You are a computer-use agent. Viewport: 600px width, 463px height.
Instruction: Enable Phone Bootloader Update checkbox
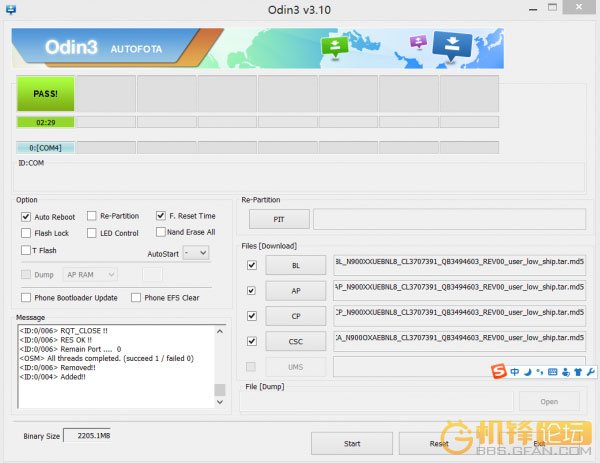coord(26,298)
